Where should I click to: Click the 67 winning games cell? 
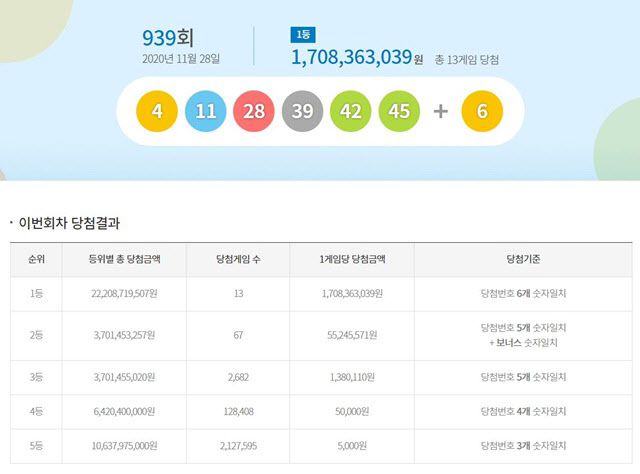tap(238, 335)
